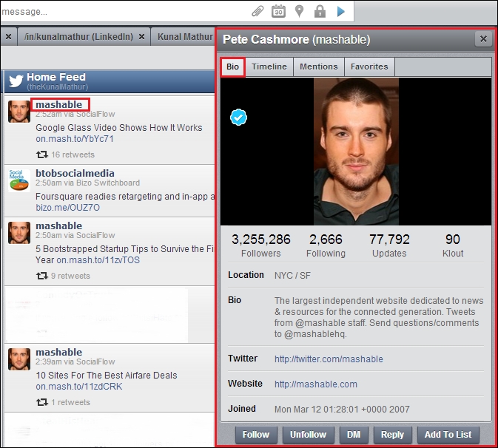Click the Follow button
The height and width of the screenshot is (448, 498).
pos(256,435)
